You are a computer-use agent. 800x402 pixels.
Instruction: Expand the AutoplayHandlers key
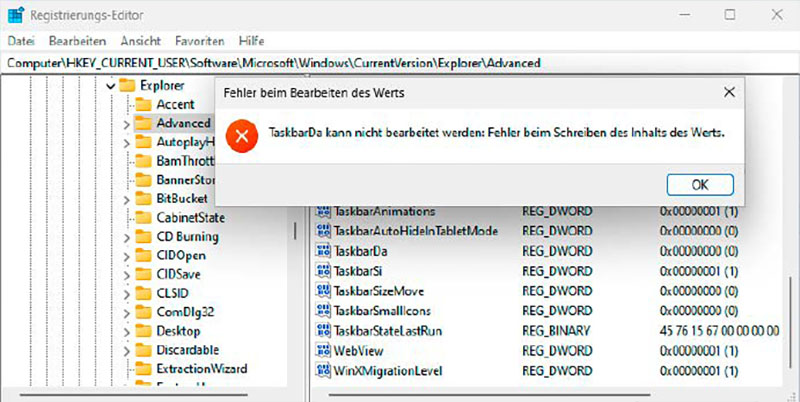127,143
